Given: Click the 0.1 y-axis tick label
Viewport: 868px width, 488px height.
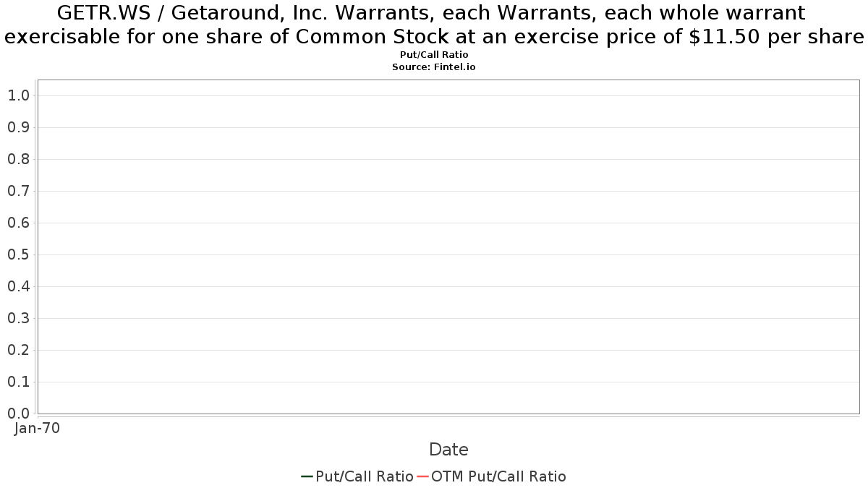Looking at the screenshot, I should (18, 382).
